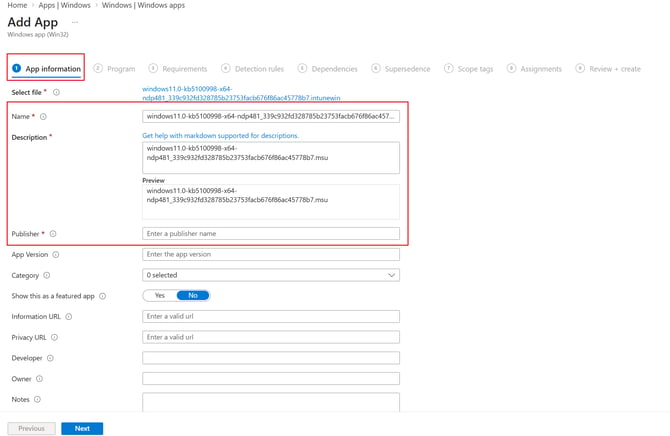Focus the Information URL field
The width and height of the screenshot is (670, 436).
click(x=271, y=316)
